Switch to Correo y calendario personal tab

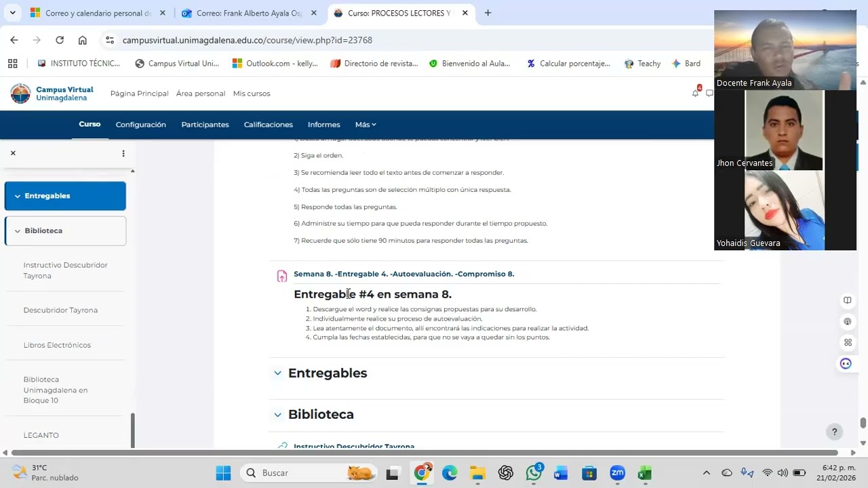(91, 13)
